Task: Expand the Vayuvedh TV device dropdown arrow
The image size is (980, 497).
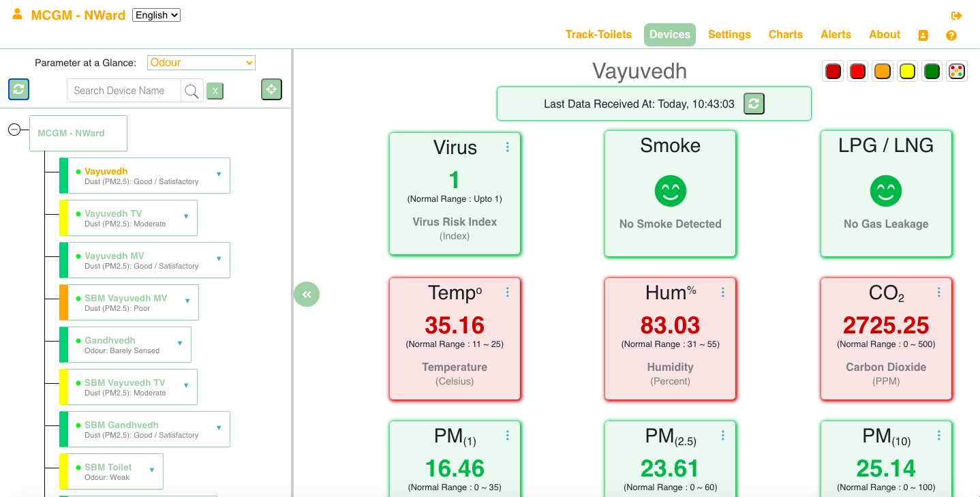Action: tap(186, 217)
